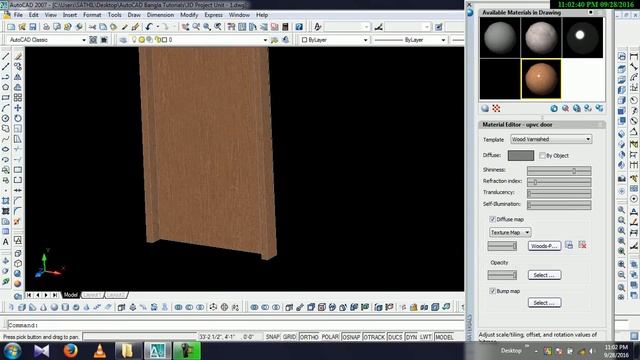Click Select button under Bump map
640x360 pixels.
coord(544,303)
